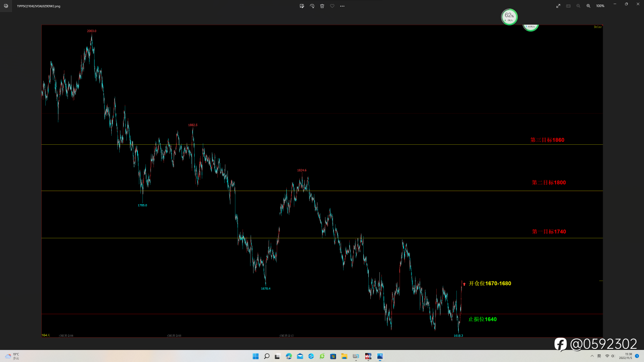Viewport: 644px width, 362px height.
Task: Click the 2083.0 peak price label
Action: [x=92, y=31]
